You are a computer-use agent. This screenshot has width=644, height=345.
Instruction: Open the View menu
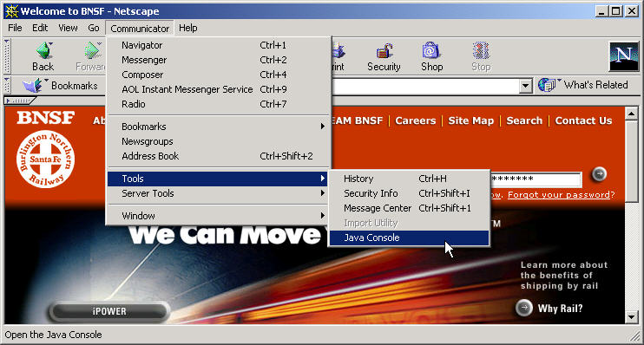(x=68, y=28)
